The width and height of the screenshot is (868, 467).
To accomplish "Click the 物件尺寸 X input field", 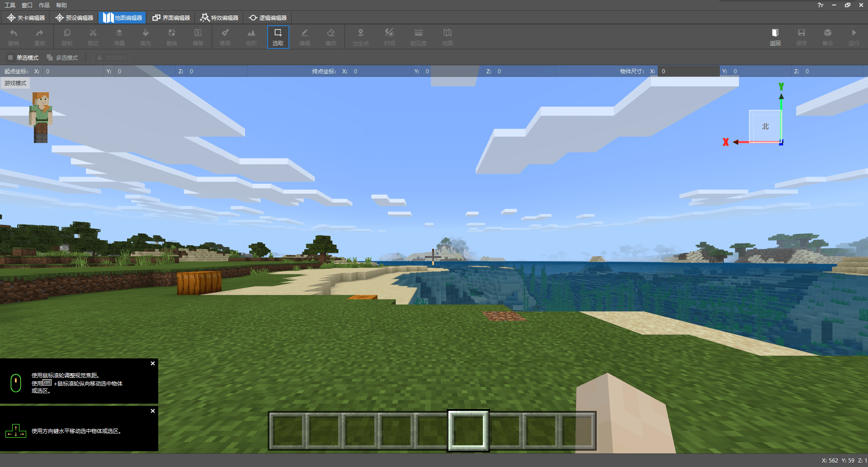I will click(x=689, y=71).
